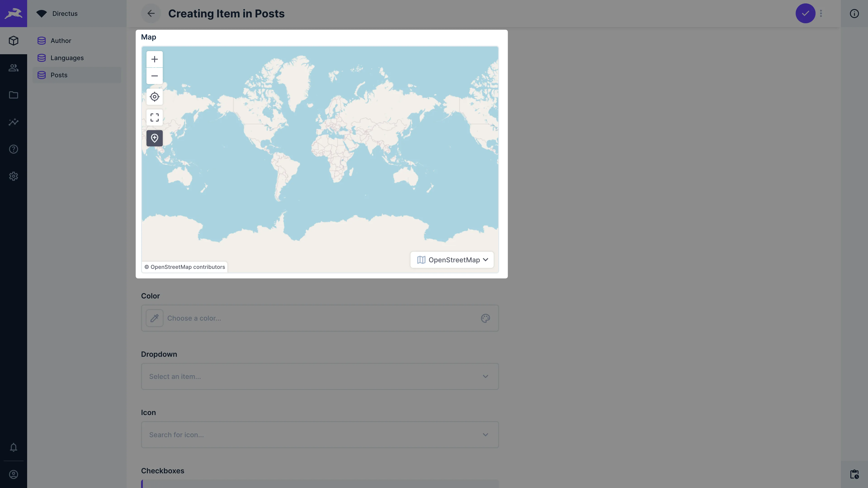868x488 pixels.
Task: Click the zoom in button on map
Action: coord(154,58)
